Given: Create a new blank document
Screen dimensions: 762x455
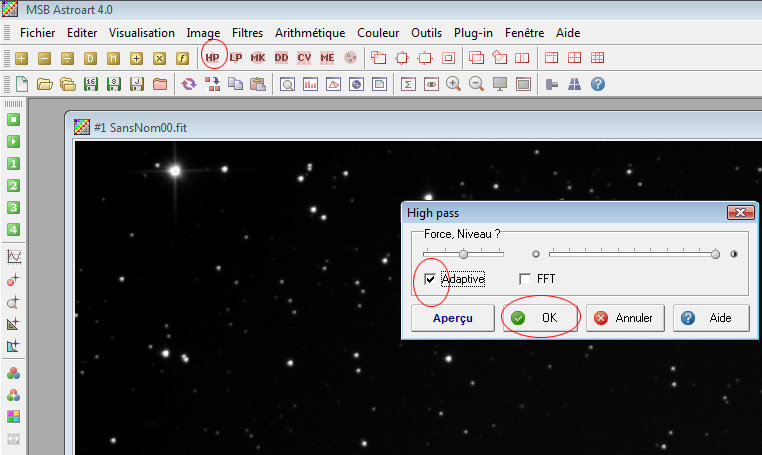Looking at the screenshot, I should [x=22, y=84].
